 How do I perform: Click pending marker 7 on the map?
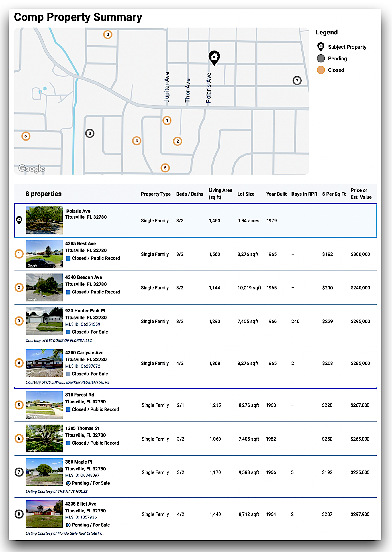click(297, 80)
